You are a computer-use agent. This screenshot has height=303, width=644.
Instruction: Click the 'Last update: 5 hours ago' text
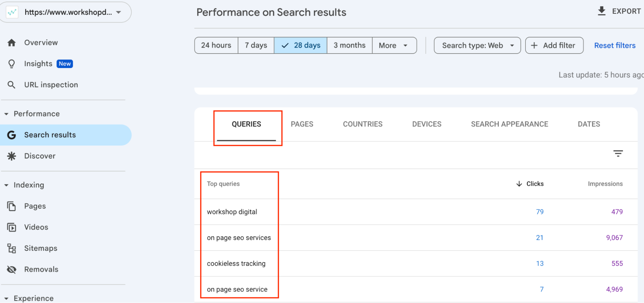(x=601, y=75)
